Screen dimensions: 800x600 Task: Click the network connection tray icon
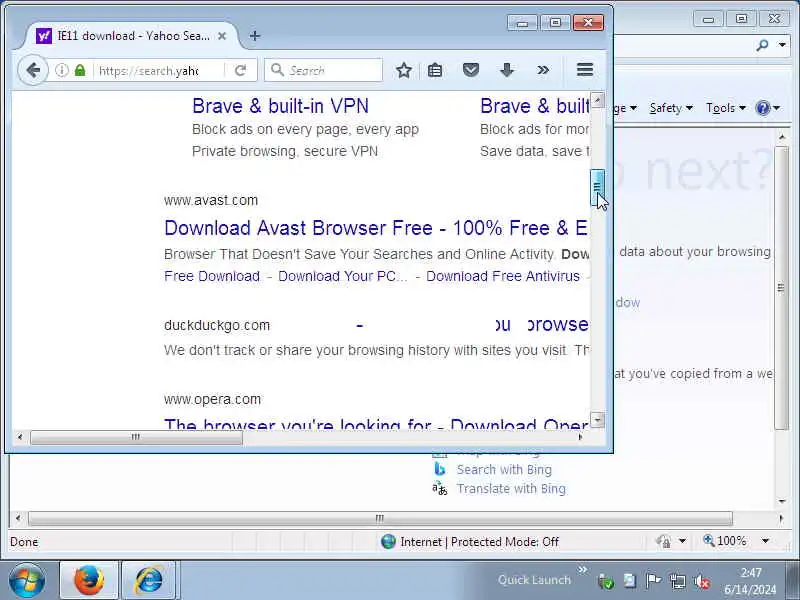(678, 581)
